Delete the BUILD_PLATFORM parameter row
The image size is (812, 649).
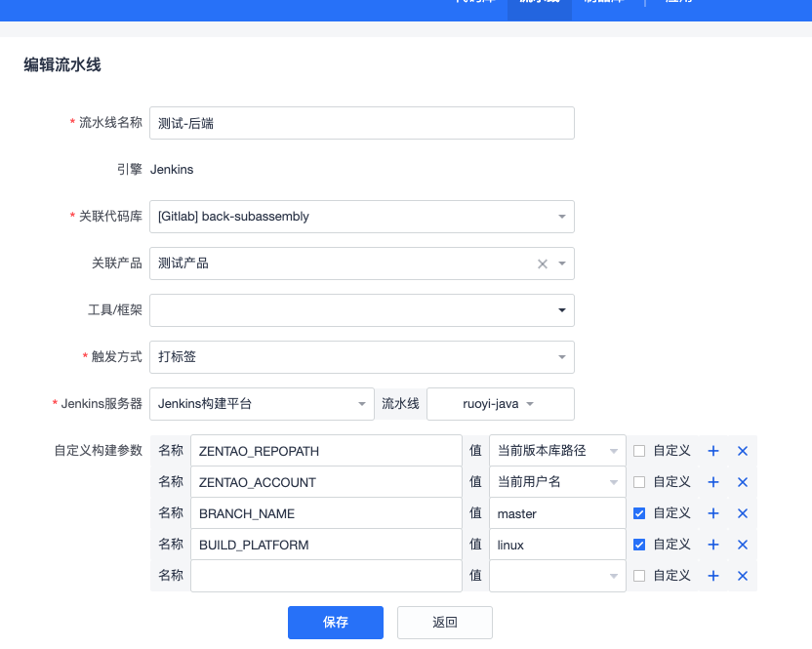742,545
